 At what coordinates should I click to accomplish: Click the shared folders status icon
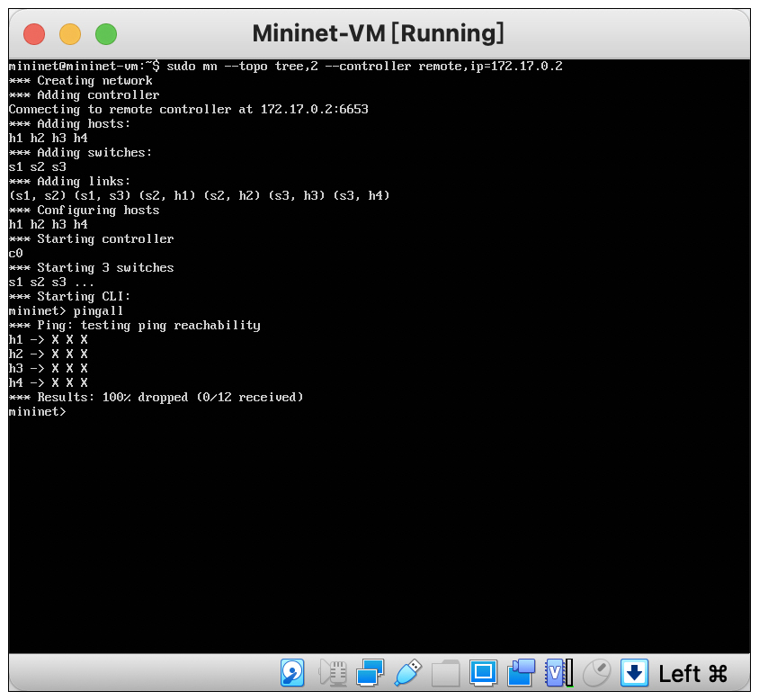click(x=445, y=673)
